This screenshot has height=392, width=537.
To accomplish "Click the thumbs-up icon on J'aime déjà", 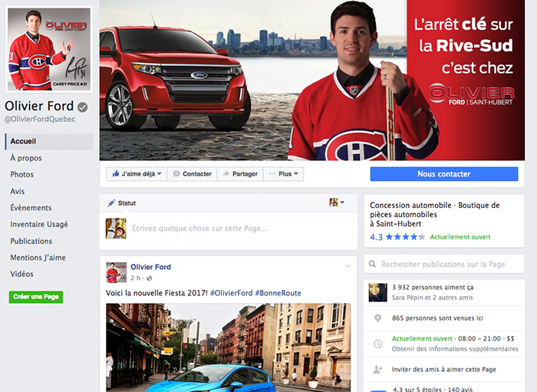I will pyautogui.click(x=116, y=173).
